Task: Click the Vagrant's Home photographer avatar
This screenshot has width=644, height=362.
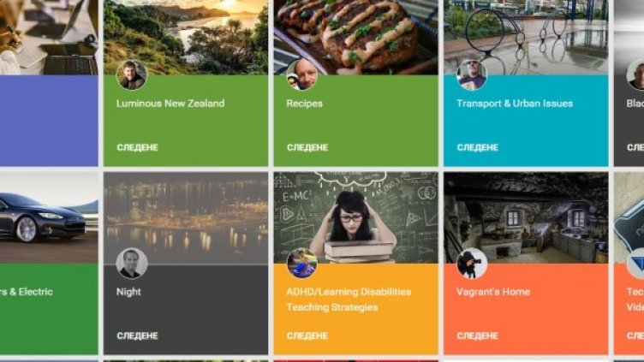Action: pos(472,264)
